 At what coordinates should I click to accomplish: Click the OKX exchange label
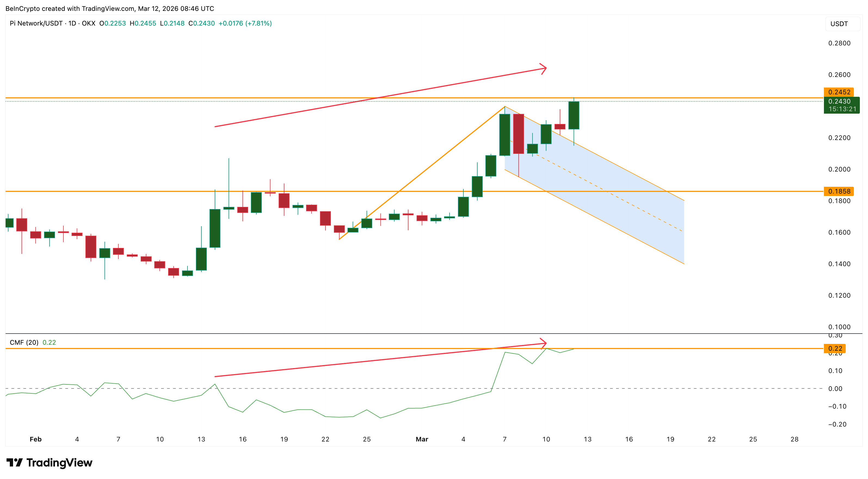point(89,23)
